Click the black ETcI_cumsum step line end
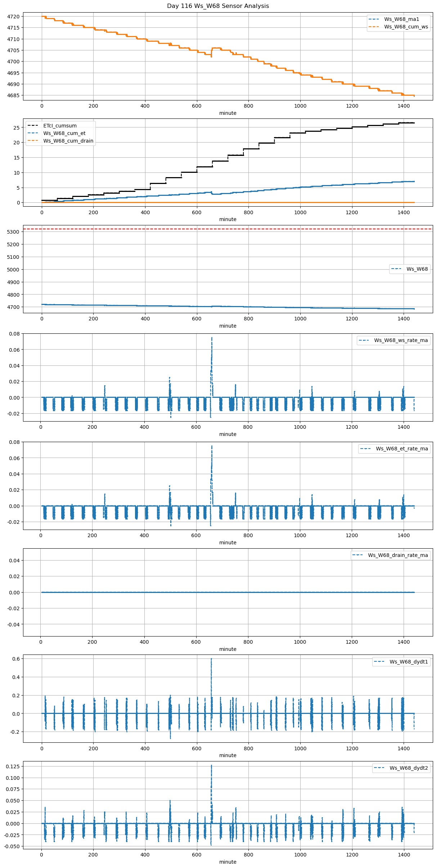The height and width of the screenshot is (868, 436). 413,123
